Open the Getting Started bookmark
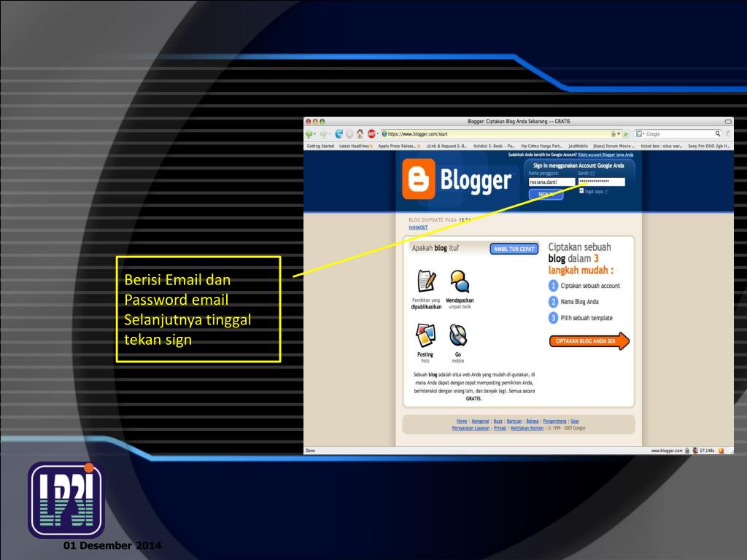This screenshot has height=560, width=747. [320, 146]
